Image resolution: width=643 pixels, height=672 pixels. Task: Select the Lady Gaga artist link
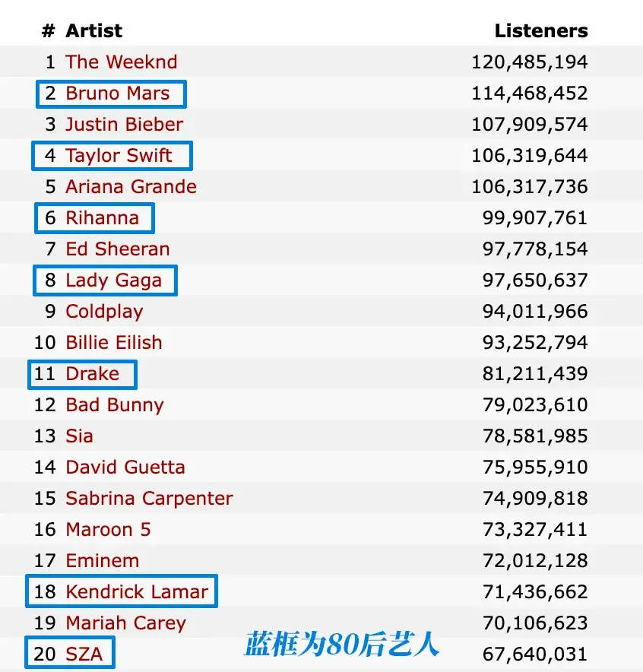pos(113,281)
